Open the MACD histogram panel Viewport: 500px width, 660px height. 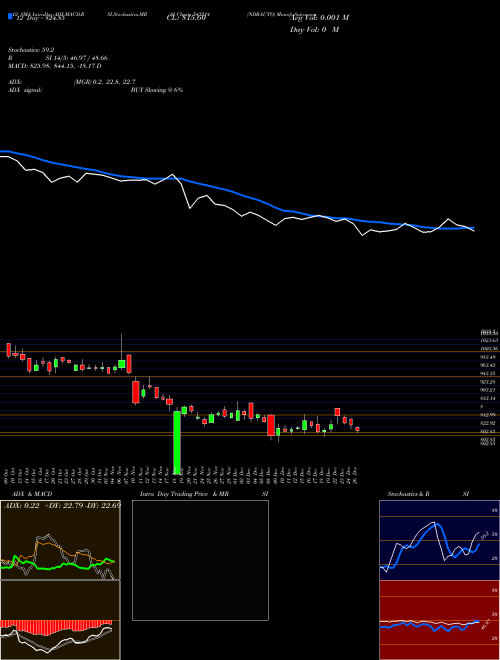[x=60, y=620]
